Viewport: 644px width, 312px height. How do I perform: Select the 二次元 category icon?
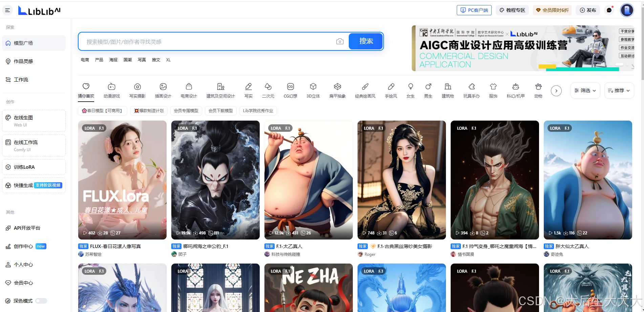(268, 87)
